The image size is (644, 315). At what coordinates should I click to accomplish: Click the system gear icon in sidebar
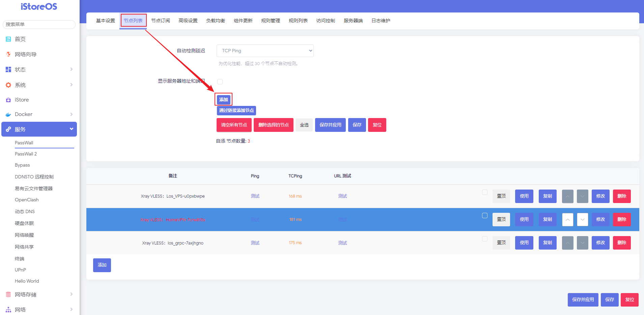(x=8, y=85)
